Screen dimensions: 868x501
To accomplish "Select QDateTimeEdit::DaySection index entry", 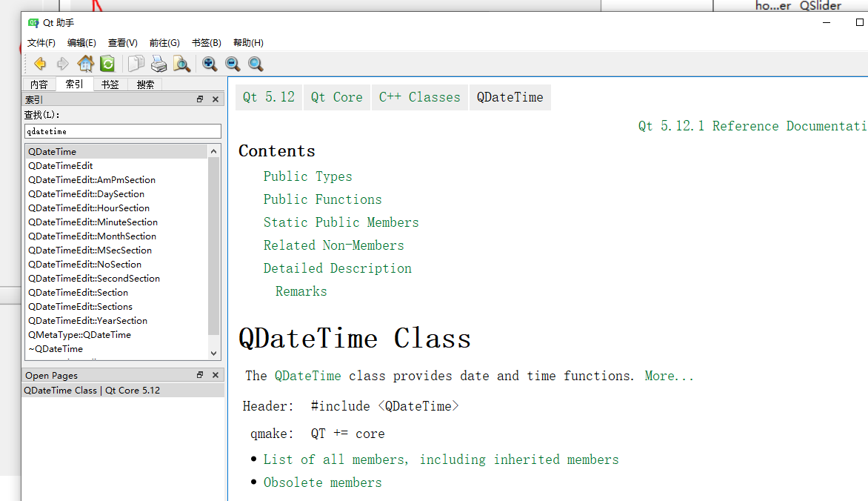I will (x=116, y=194).
